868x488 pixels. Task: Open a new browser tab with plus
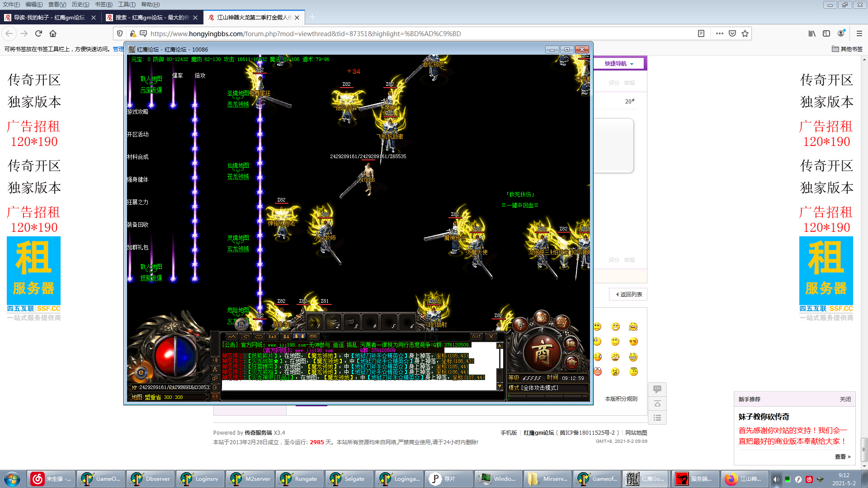coord(312,17)
